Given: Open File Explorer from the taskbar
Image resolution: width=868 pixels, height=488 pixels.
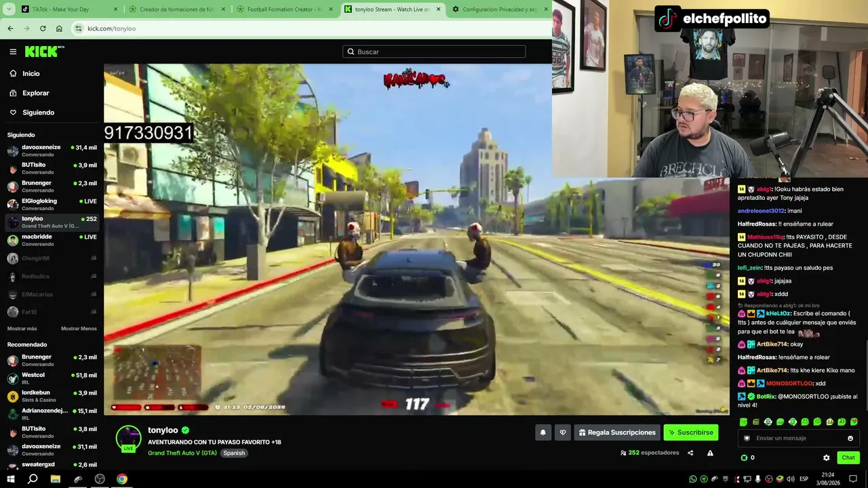Looking at the screenshot, I should pos(56,479).
